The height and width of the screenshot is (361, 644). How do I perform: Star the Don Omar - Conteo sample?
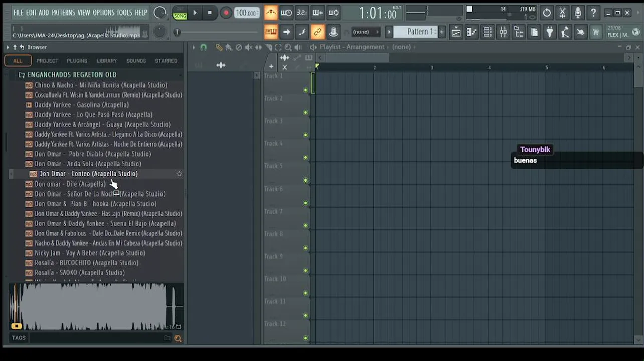point(179,174)
